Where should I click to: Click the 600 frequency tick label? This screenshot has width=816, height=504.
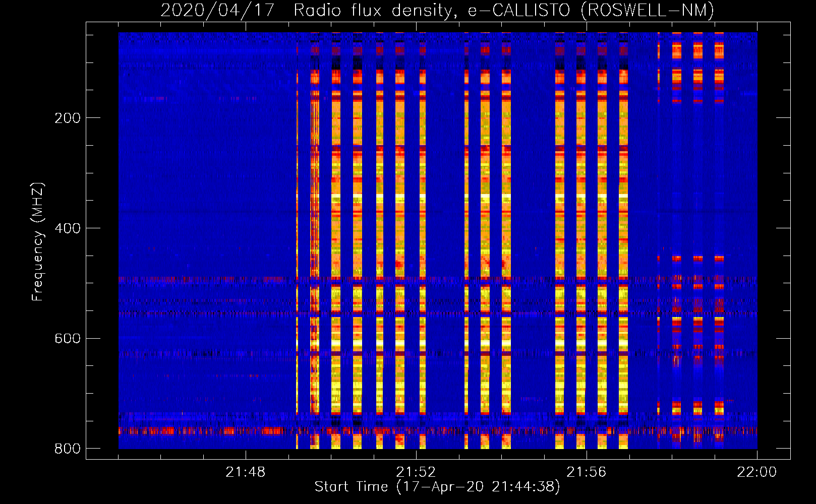67,338
